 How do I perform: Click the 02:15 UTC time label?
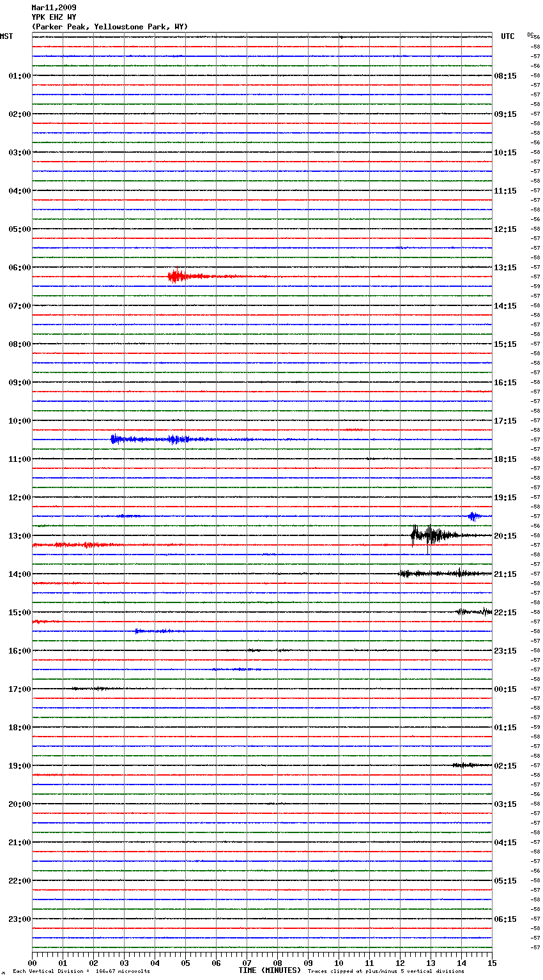[x=505, y=766]
